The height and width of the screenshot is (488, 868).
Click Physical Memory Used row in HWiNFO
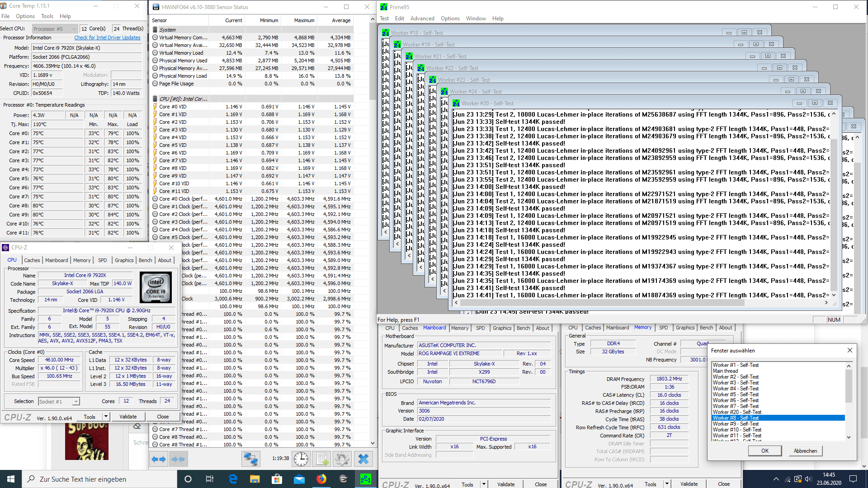point(252,61)
